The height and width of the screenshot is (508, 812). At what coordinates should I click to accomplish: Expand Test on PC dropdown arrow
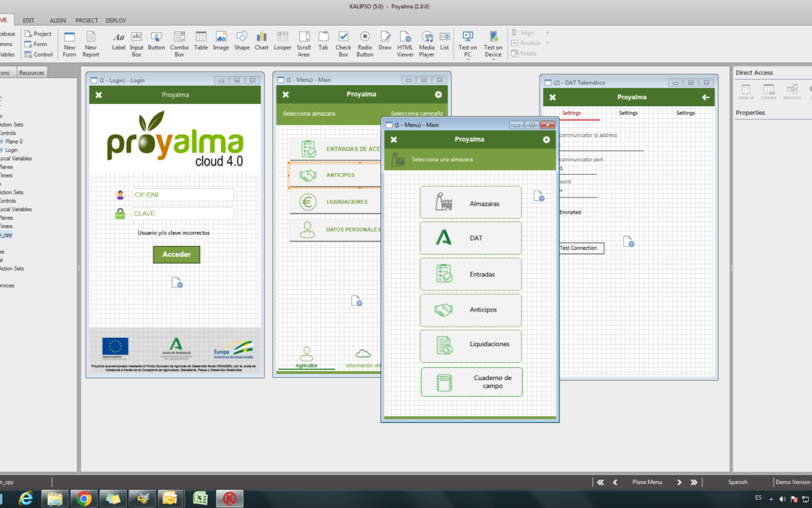point(468,59)
